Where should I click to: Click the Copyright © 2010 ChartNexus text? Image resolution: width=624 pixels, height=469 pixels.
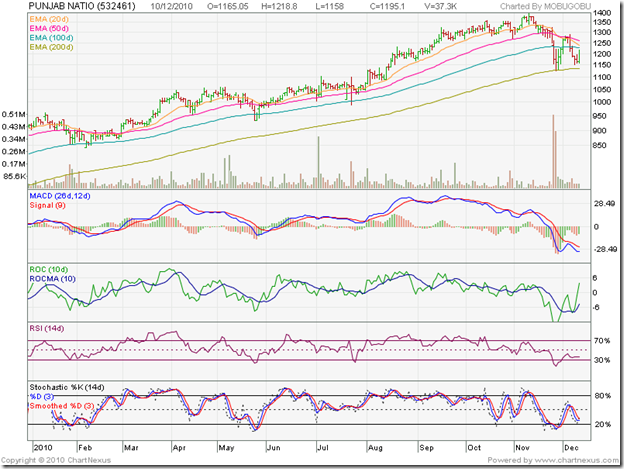point(56,460)
